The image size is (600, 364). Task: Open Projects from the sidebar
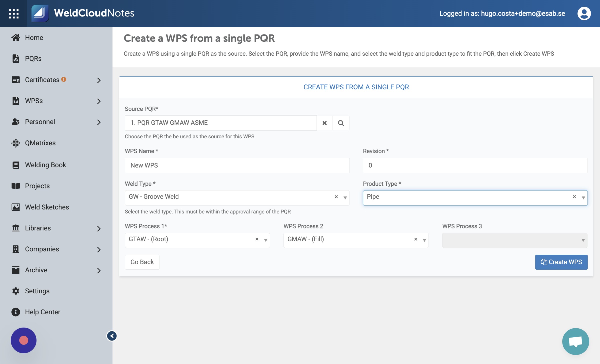pos(37,186)
